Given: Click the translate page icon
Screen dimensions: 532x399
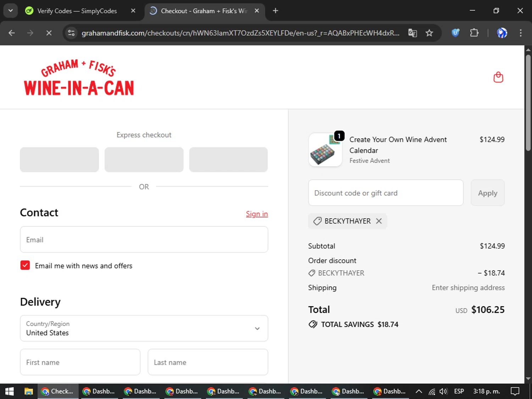Looking at the screenshot, I should point(412,33).
